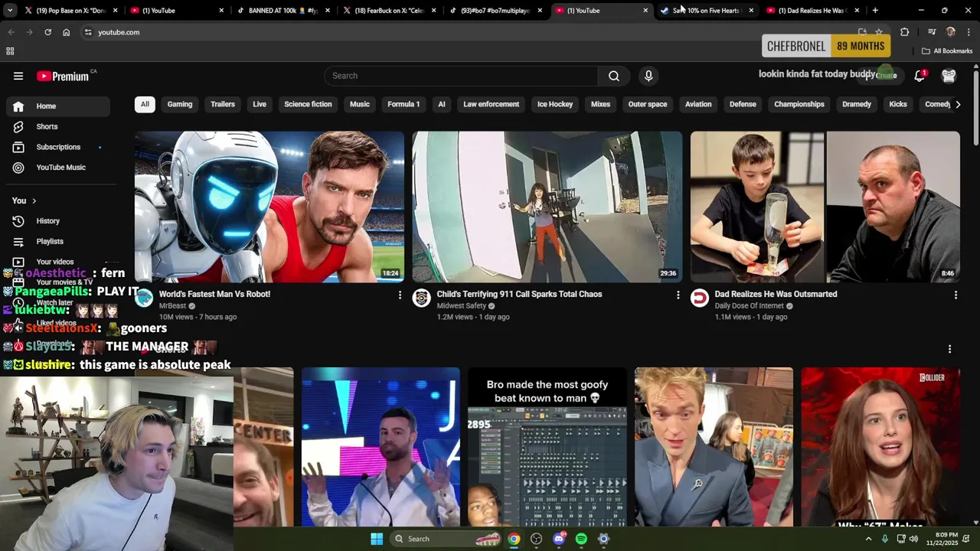The height and width of the screenshot is (551, 980).
Task: Select the Formula 1 filter chip
Action: tap(403, 104)
